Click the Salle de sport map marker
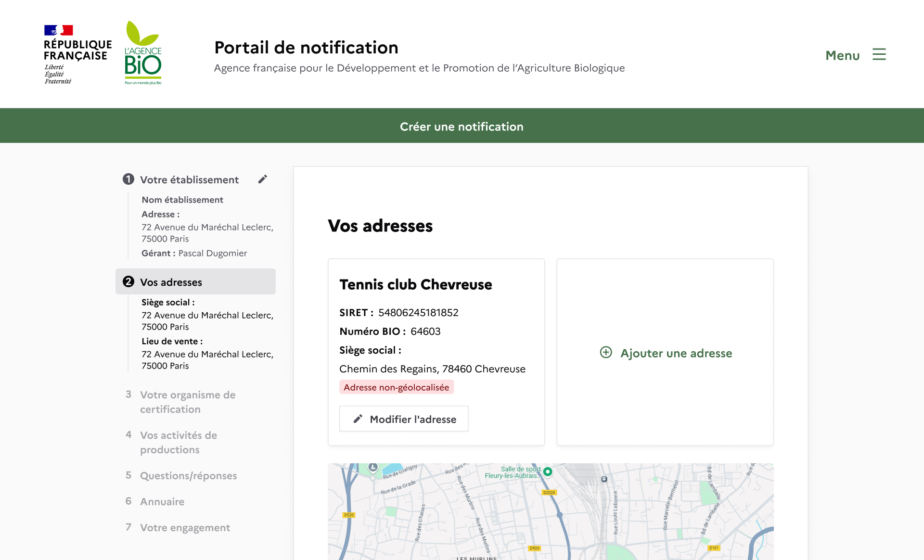The height and width of the screenshot is (560, 924). pyautogui.click(x=548, y=472)
